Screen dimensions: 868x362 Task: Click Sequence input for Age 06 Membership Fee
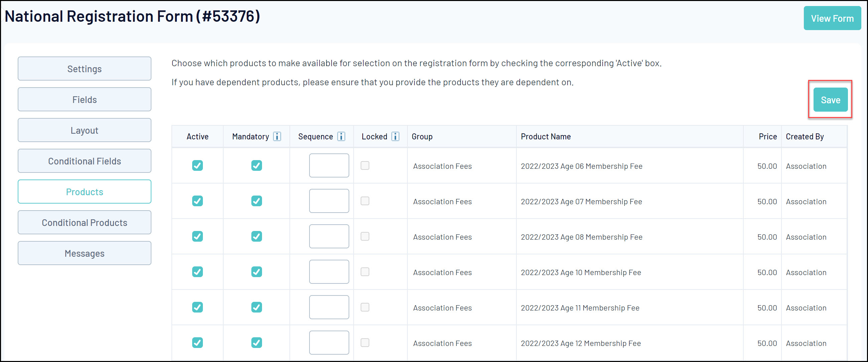pos(329,165)
